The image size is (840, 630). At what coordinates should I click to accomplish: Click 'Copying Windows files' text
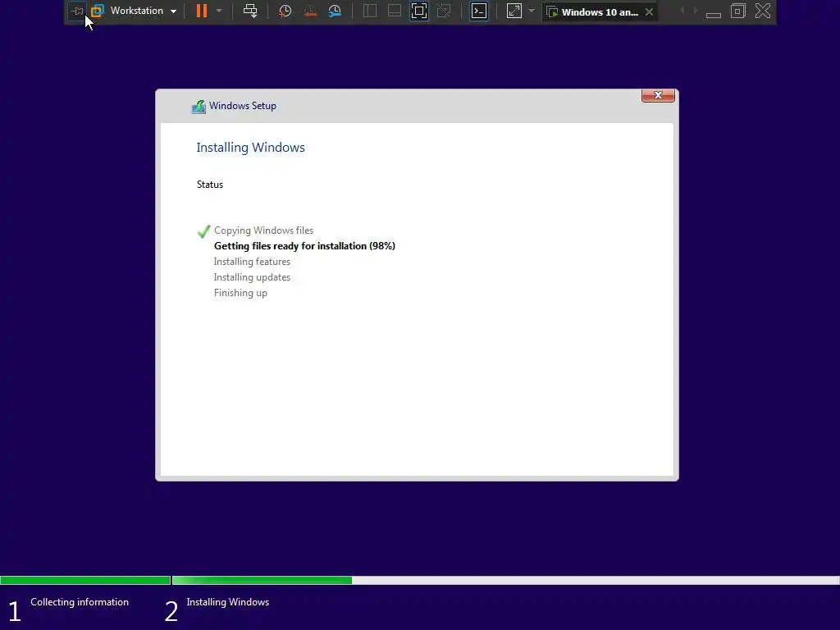(x=263, y=231)
